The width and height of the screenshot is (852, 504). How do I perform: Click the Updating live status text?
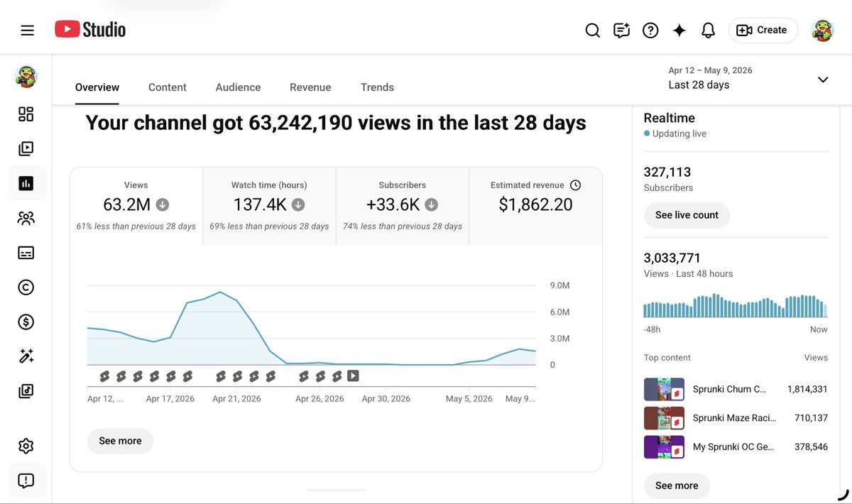pyautogui.click(x=679, y=133)
